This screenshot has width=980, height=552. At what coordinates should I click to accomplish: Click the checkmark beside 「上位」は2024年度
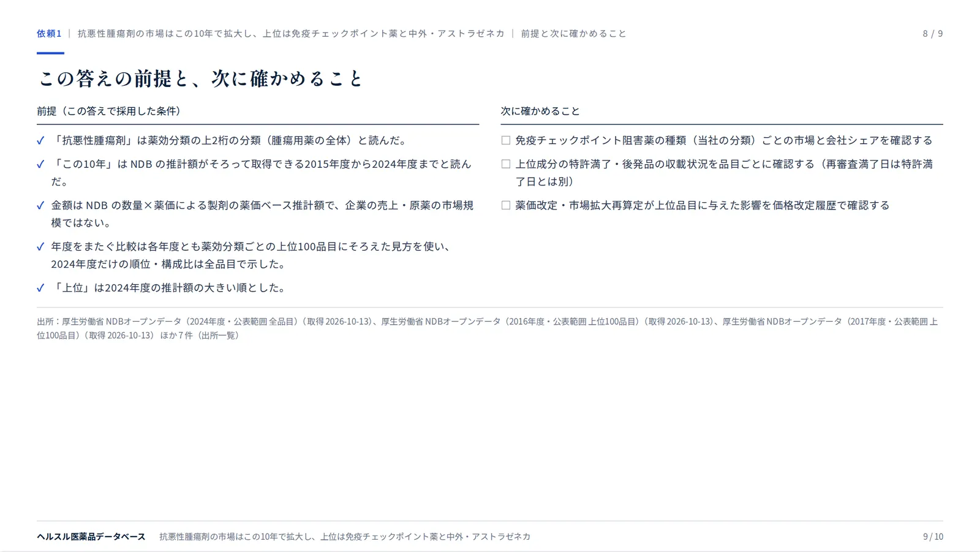(40, 287)
